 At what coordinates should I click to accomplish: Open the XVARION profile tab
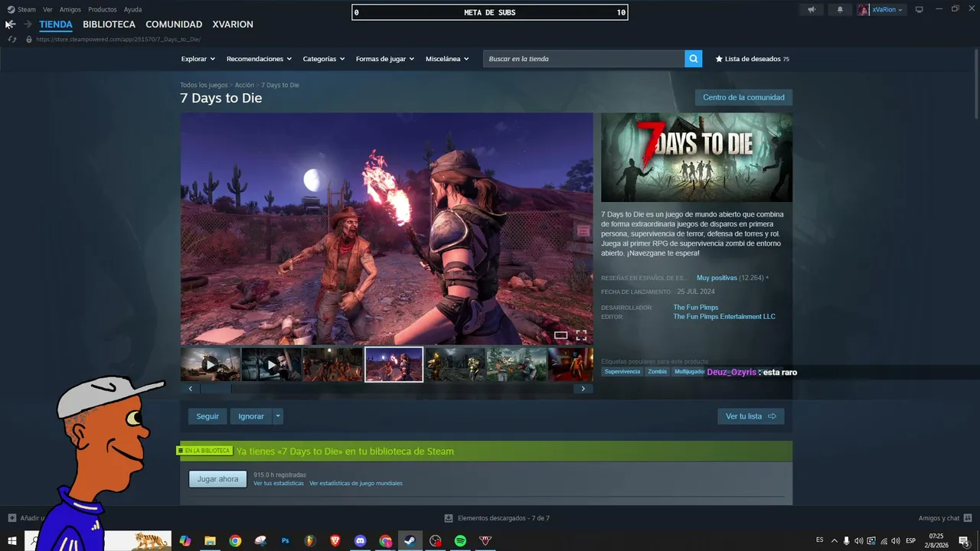(x=233, y=24)
